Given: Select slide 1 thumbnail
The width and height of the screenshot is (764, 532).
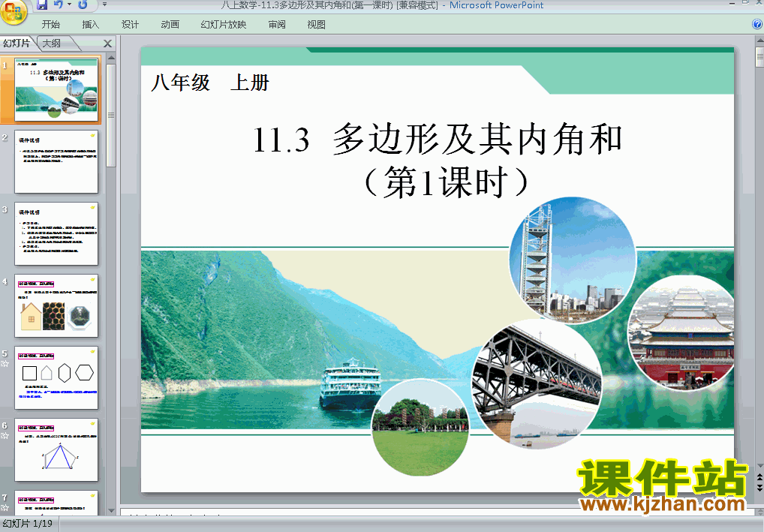Looking at the screenshot, I should click(56, 89).
